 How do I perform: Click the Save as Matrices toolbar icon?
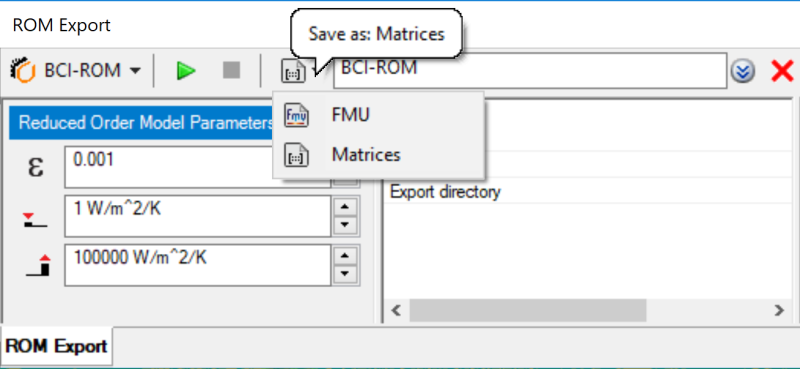click(x=293, y=71)
